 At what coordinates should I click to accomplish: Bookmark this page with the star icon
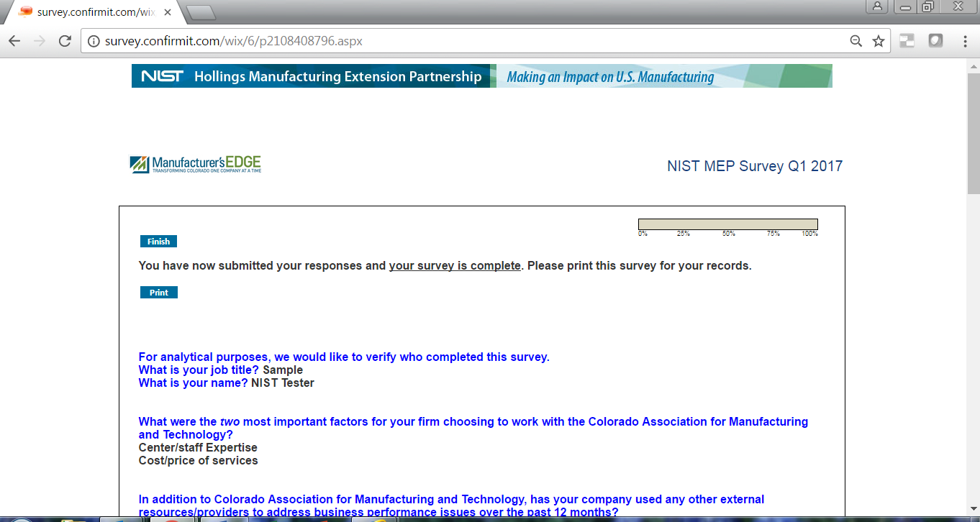(879, 41)
